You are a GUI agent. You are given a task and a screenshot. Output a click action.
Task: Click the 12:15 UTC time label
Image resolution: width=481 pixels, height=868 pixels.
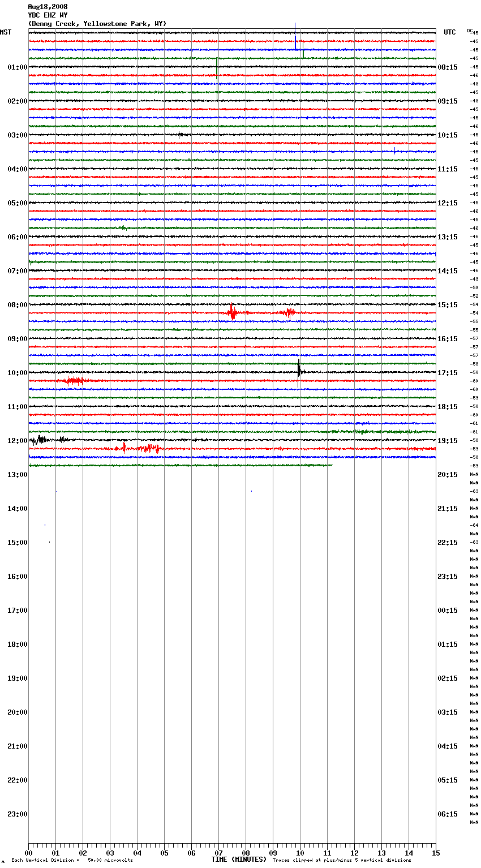[x=448, y=203]
